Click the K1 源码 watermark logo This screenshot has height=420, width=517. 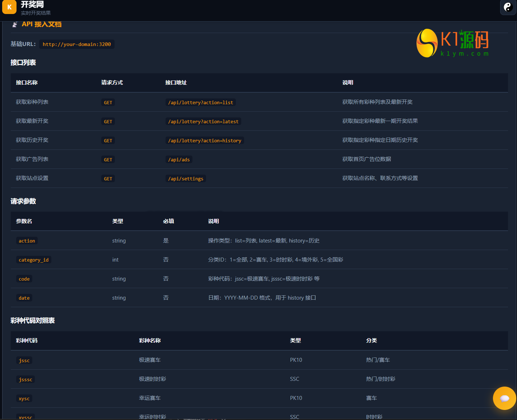[x=453, y=43]
